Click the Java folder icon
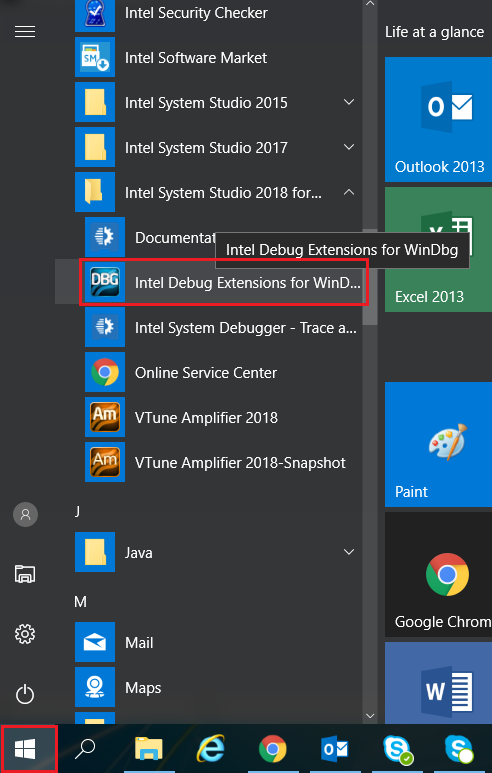The width and height of the screenshot is (492, 773). (x=95, y=552)
